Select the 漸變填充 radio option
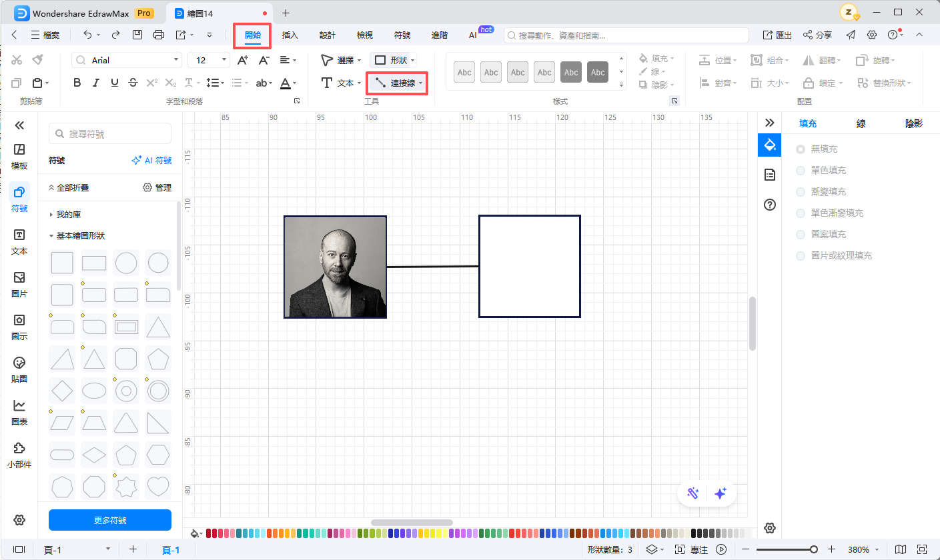This screenshot has height=560, width=940. tap(801, 192)
